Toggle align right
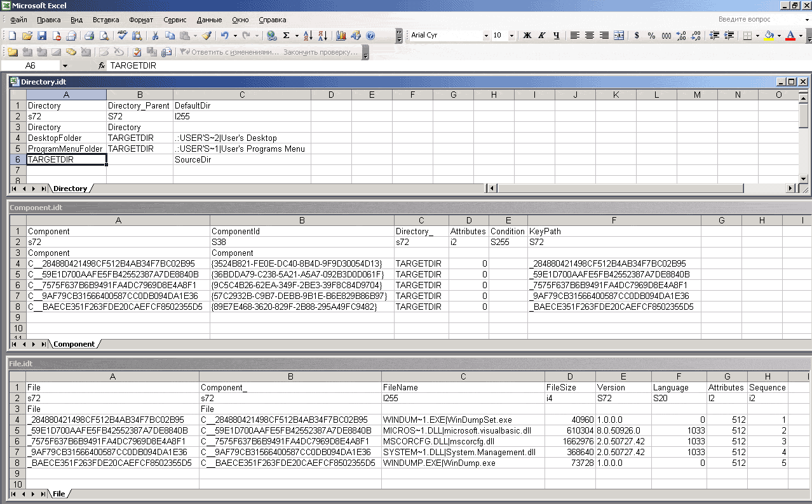This screenshot has width=812, height=504. (x=604, y=36)
